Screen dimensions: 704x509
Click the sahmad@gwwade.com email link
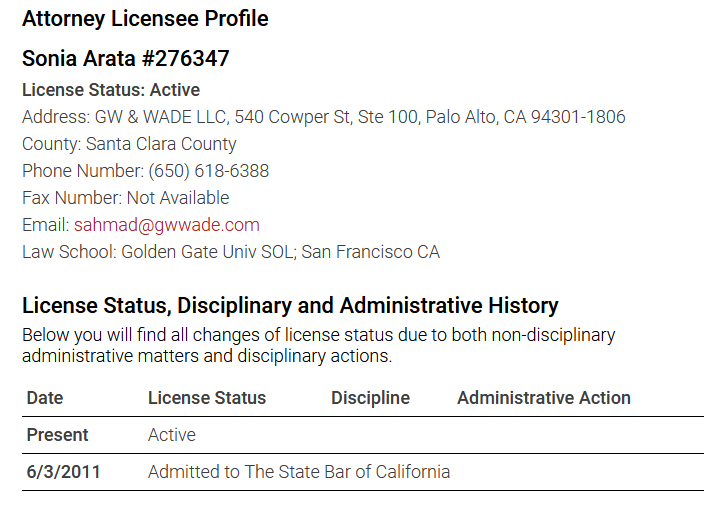click(x=166, y=225)
